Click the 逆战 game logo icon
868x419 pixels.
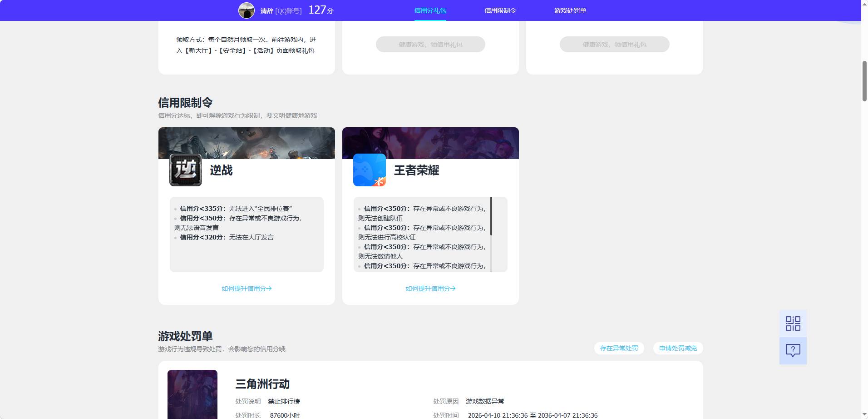pos(186,170)
